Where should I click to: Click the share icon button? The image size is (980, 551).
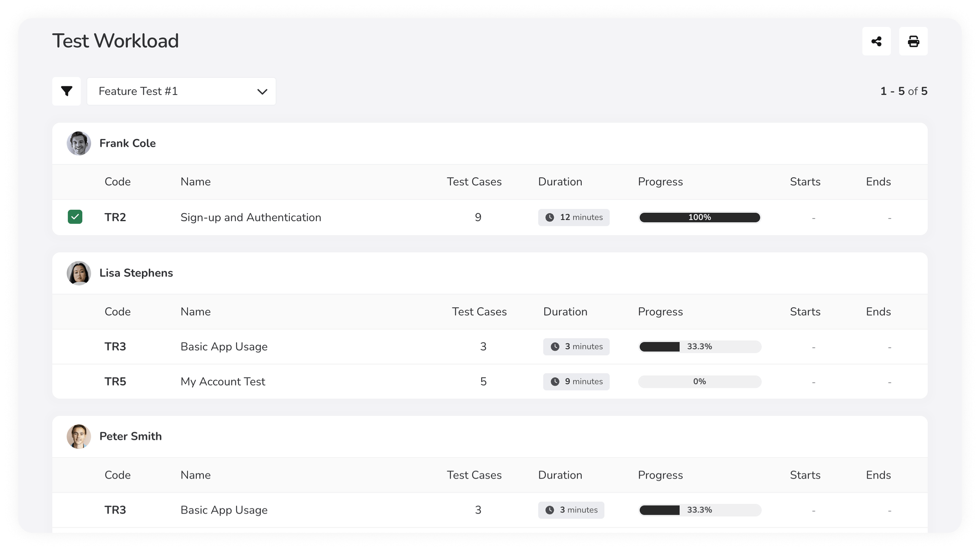click(x=876, y=41)
